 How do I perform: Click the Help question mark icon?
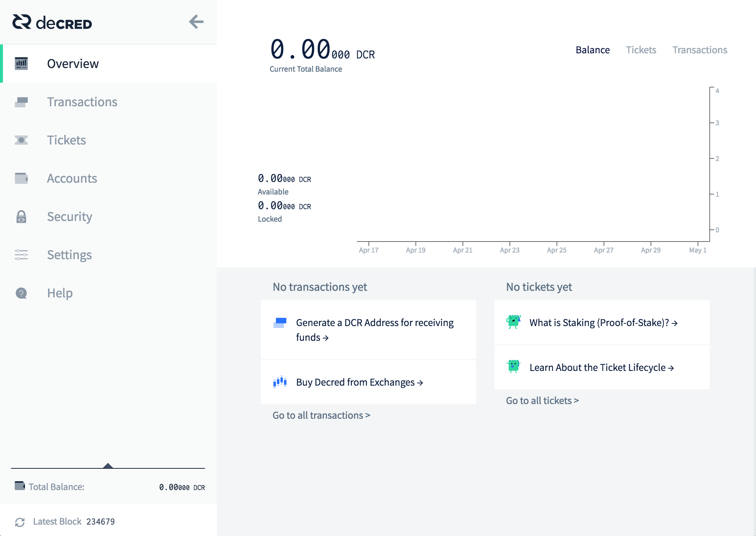point(21,293)
